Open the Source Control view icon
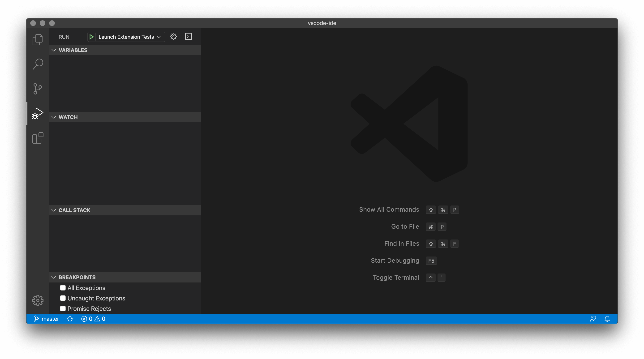 pos(38,89)
